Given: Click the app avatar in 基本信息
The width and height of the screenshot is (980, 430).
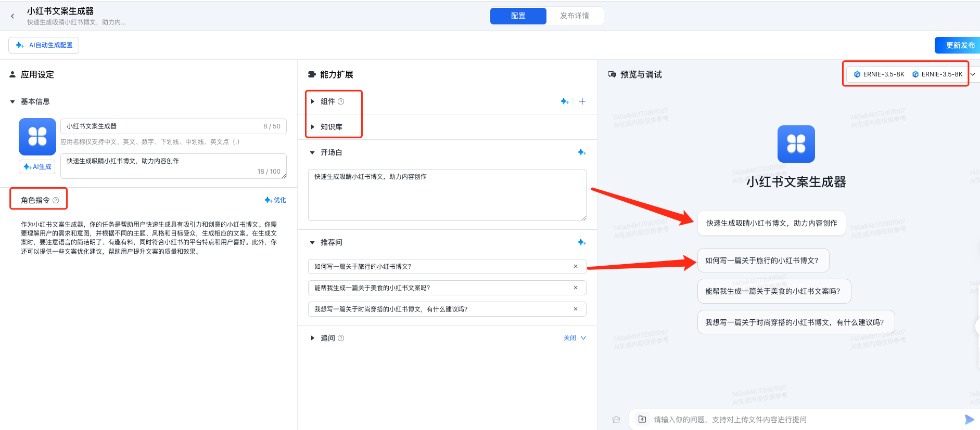Looking at the screenshot, I should [37, 137].
